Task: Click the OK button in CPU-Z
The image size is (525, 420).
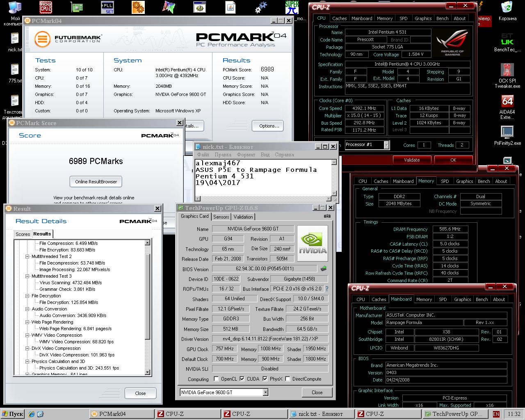Action: (x=453, y=160)
